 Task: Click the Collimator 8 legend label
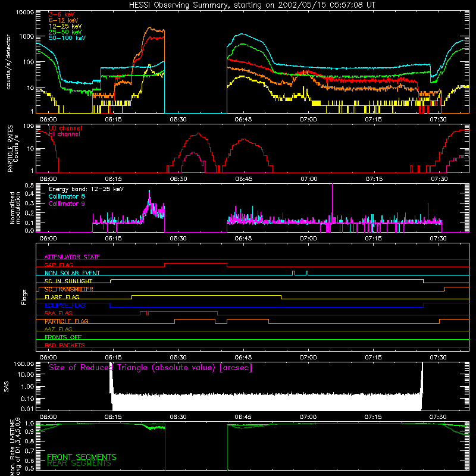67,196
